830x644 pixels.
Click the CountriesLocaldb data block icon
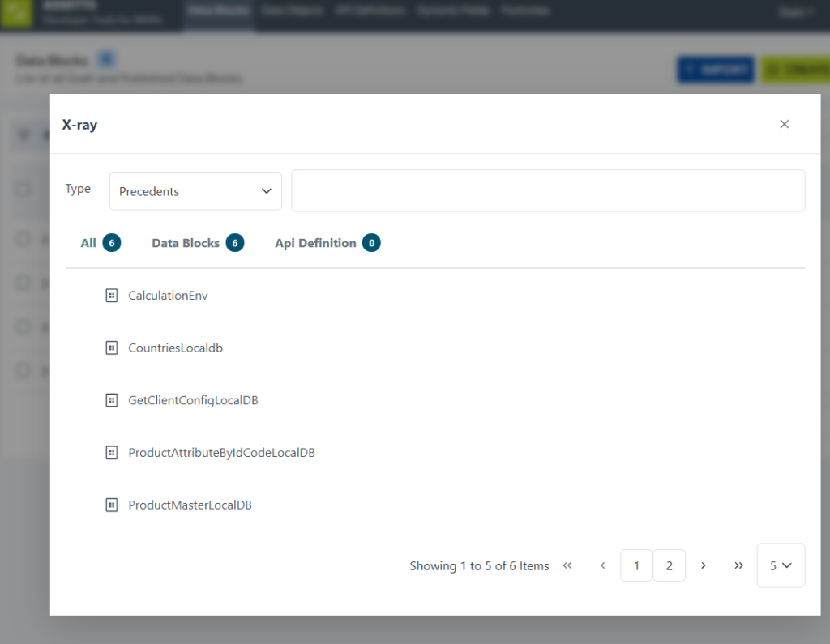(112, 348)
